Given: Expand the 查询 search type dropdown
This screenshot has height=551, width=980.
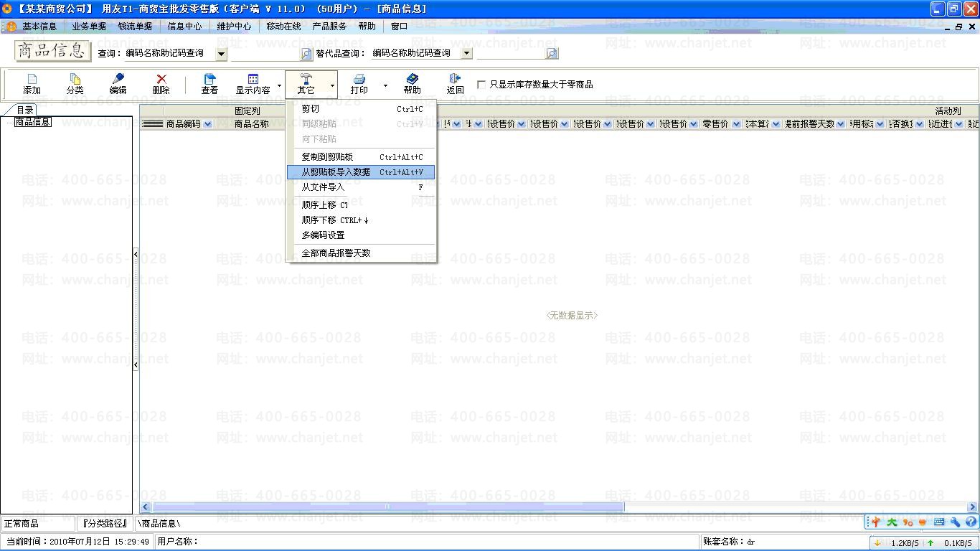Looking at the screenshot, I should coord(222,54).
